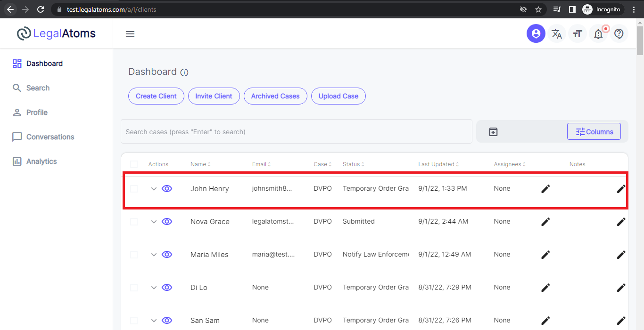Open the language translate icon

[x=557, y=34]
